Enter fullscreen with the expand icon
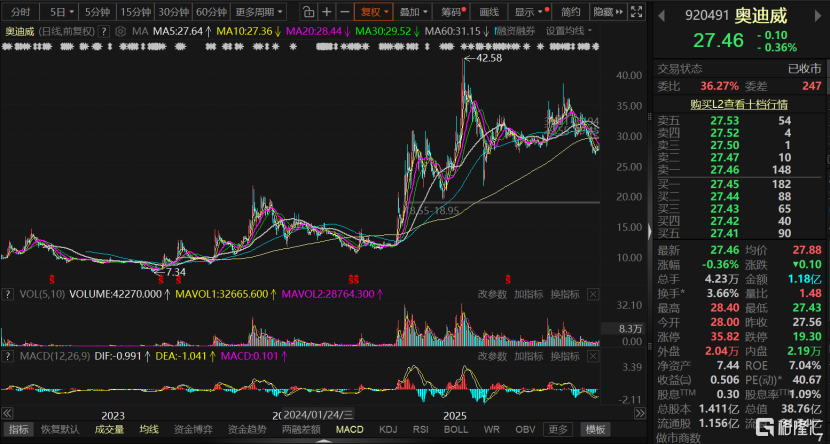This screenshot has height=444, width=830. [x=637, y=12]
